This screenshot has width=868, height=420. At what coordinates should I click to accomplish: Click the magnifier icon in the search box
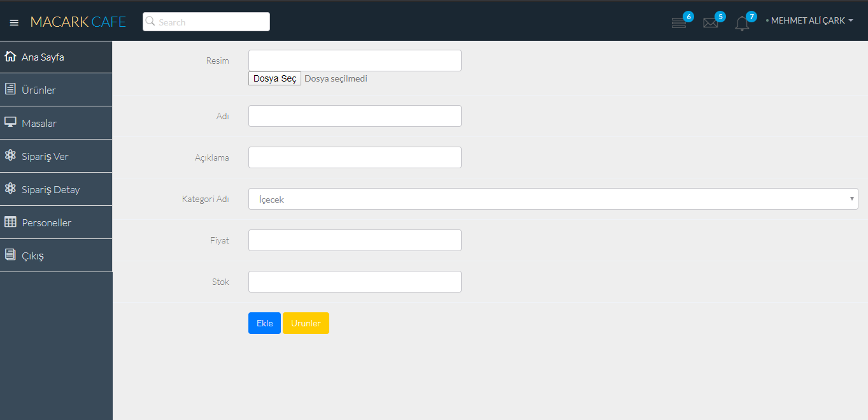[150, 22]
